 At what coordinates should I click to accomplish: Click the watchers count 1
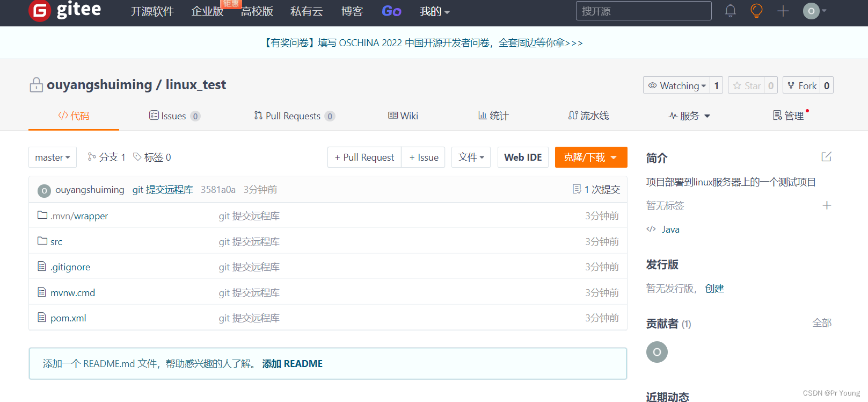tap(717, 85)
